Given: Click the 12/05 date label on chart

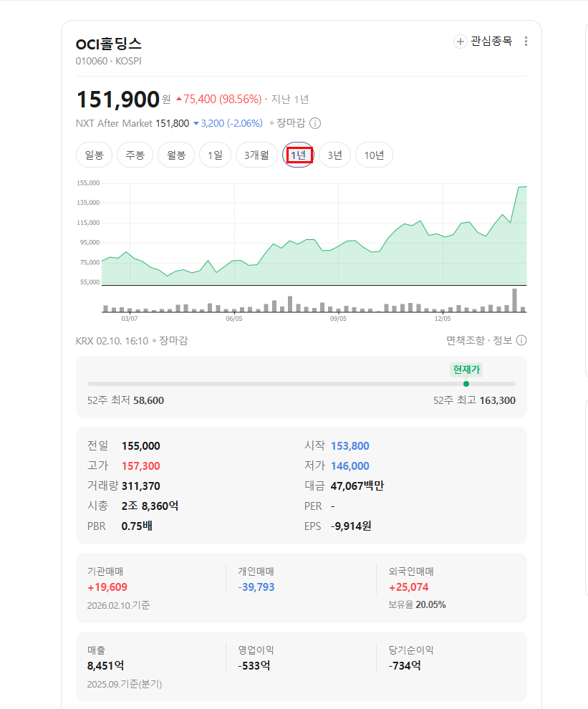Looking at the screenshot, I should coord(443,319).
